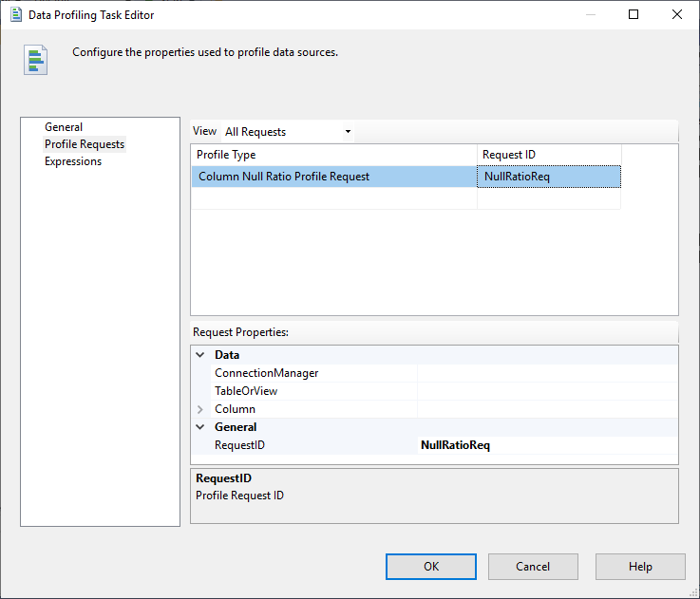Open Help for this dialog
This screenshot has height=599, width=700.
(640, 567)
